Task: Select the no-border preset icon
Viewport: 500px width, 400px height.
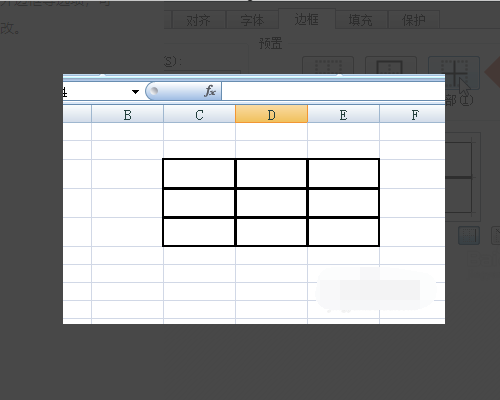Action: pos(328,65)
